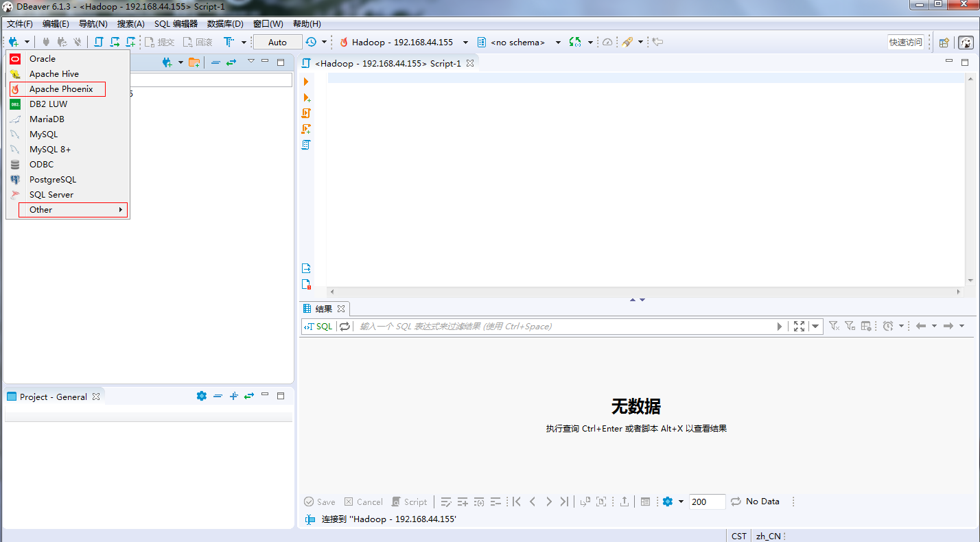Viewport: 980px width, 542px height.
Task: Click the Commit transaction icon
Action: pyautogui.click(x=159, y=42)
